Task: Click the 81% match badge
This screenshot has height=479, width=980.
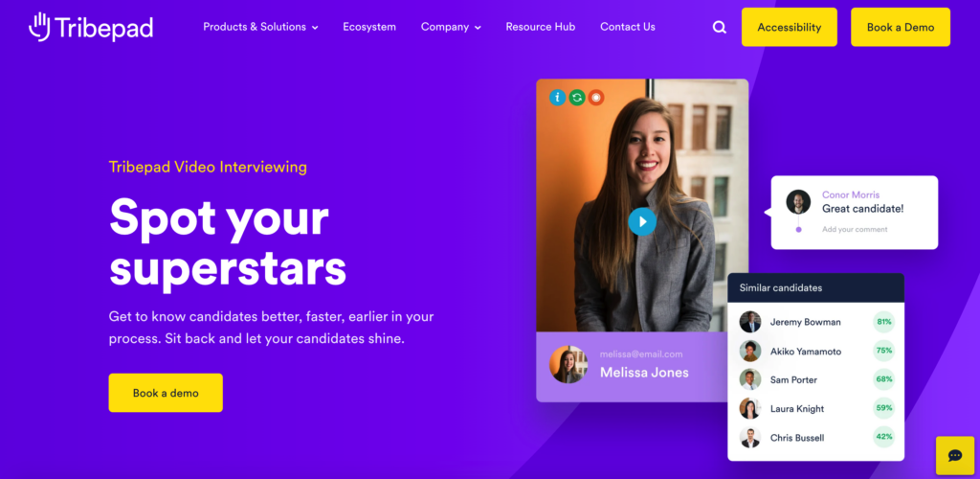Action: 883,322
